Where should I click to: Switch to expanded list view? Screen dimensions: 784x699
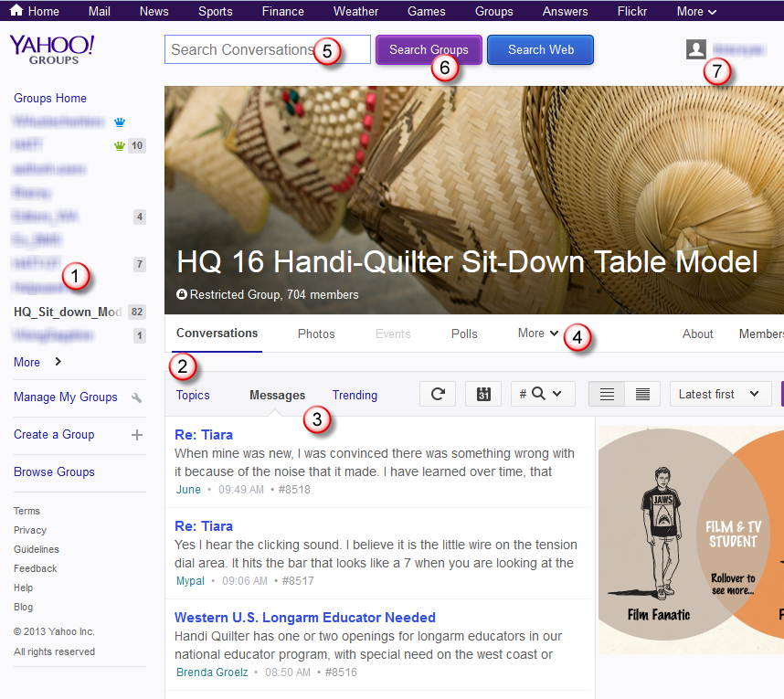[x=607, y=394]
